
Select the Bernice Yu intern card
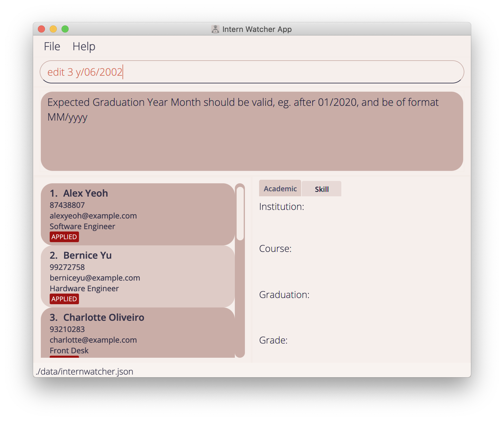click(138, 276)
